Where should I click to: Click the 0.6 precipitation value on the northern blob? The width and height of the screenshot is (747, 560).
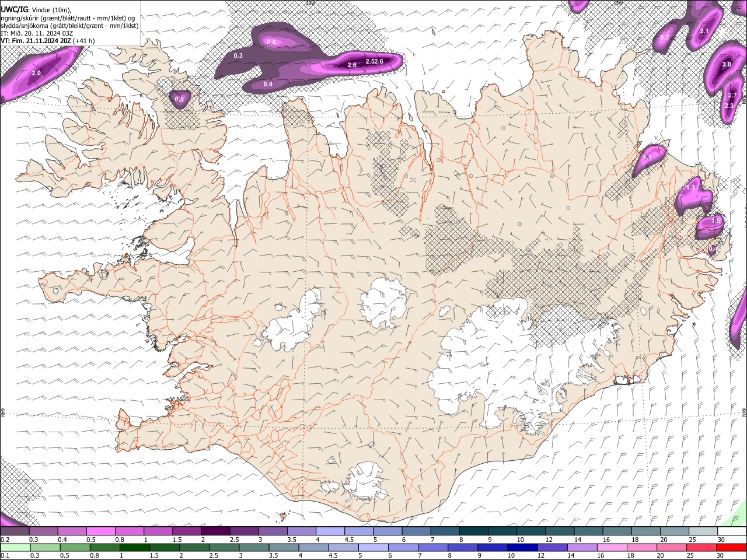[x=271, y=42]
